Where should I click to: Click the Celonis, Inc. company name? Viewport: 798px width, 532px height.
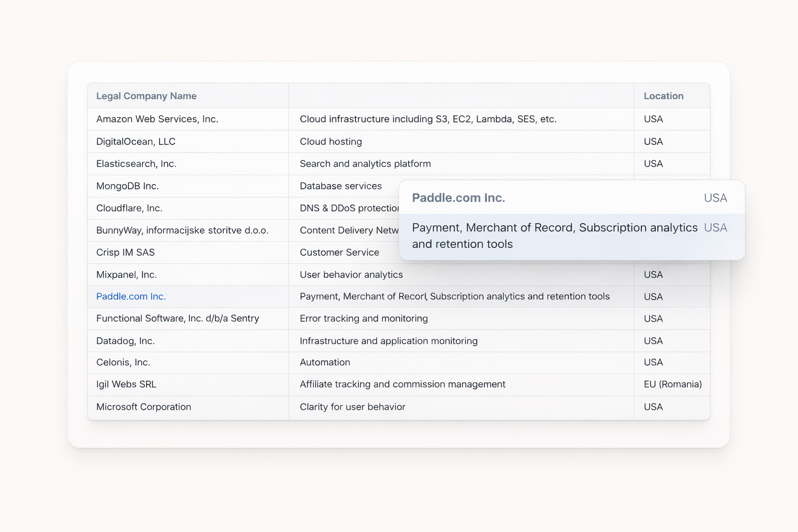click(123, 362)
